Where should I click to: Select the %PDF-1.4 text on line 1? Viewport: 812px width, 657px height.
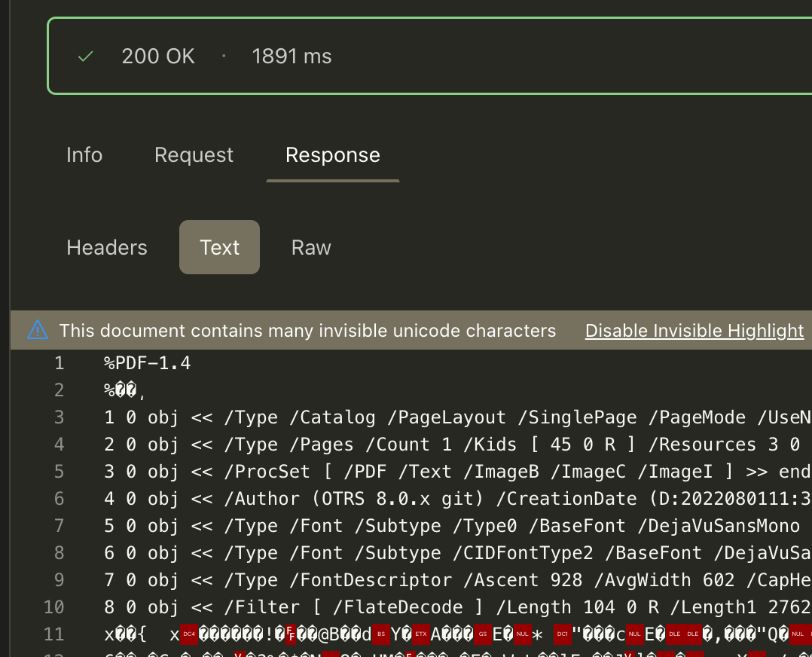coord(147,363)
